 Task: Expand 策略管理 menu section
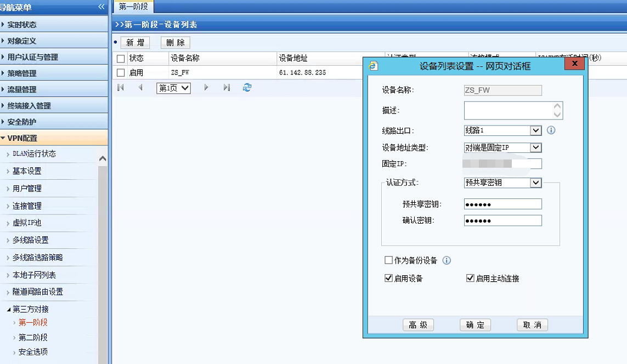click(54, 73)
